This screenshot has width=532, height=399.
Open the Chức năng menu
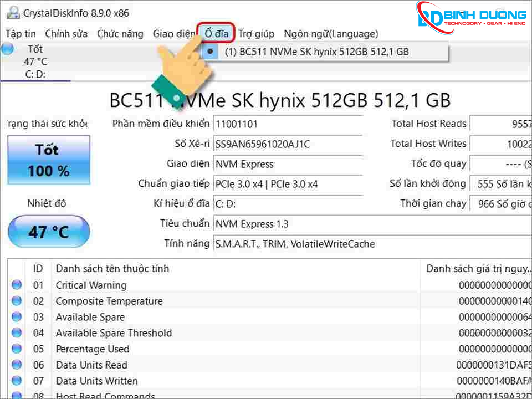[x=120, y=34]
